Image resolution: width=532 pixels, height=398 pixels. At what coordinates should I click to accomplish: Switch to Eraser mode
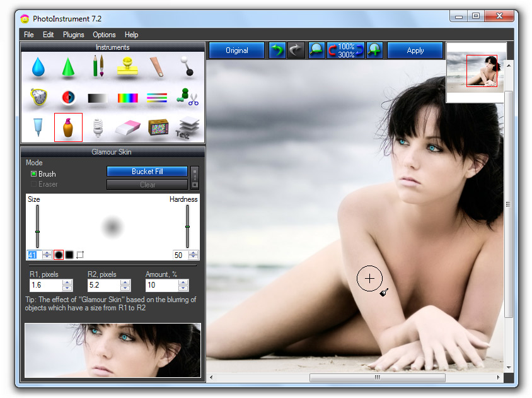[x=33, y=184]
